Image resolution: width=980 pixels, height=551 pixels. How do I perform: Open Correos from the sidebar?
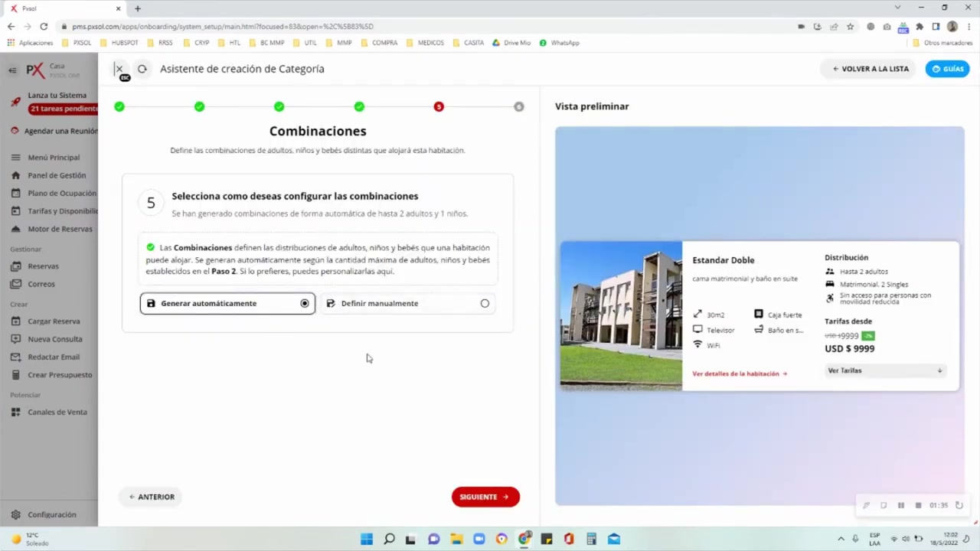(41, 284)
